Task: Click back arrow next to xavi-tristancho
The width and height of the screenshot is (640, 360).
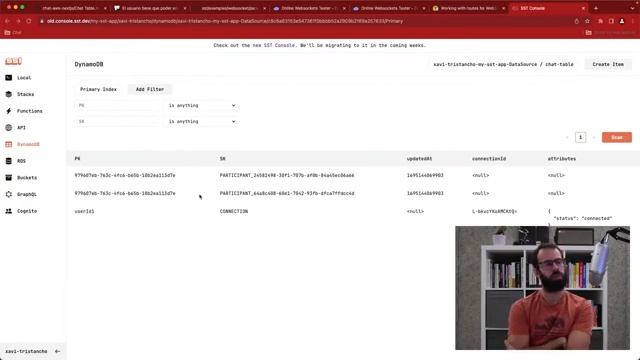Action: click(x=57, y=351)
